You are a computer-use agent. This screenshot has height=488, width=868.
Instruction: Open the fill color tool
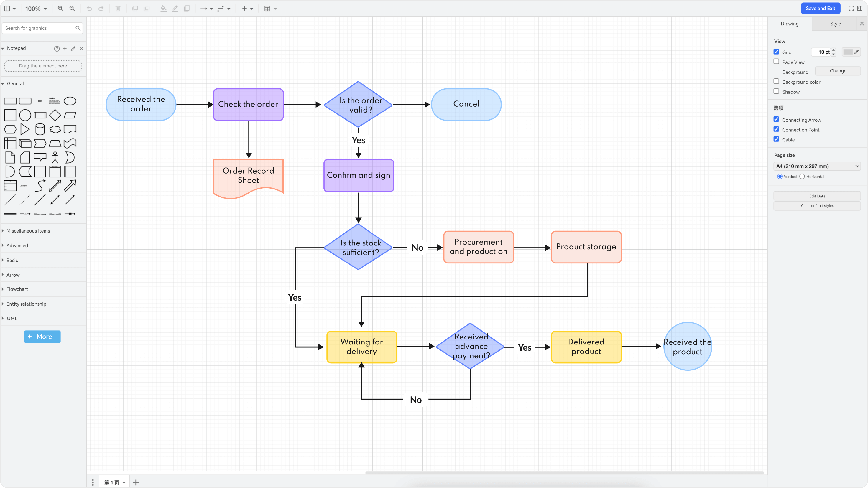[x=164, y=9]
